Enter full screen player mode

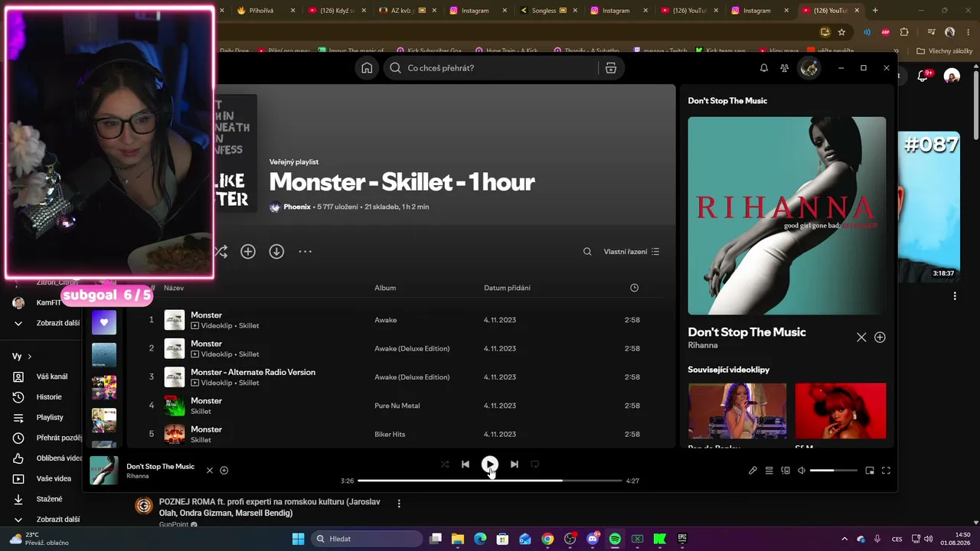[x=886, y=471]
